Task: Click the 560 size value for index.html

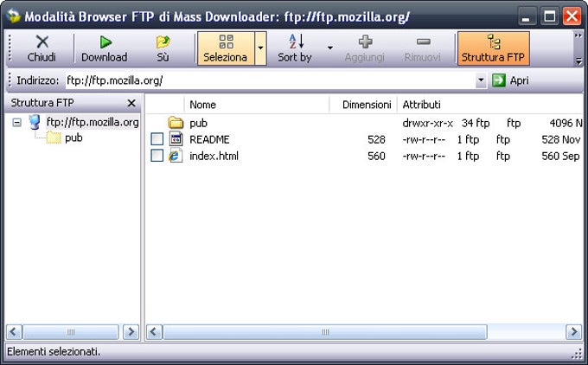Action: point(376,156)
